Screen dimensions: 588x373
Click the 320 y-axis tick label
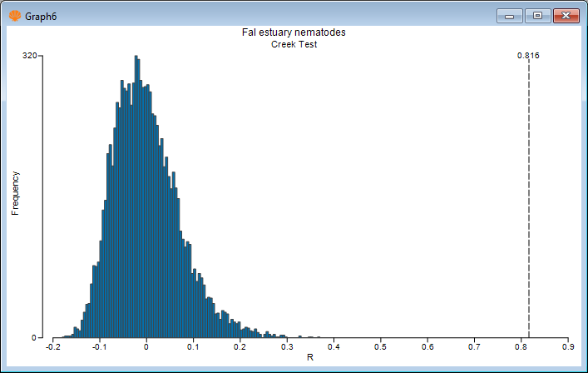[29, 56]
